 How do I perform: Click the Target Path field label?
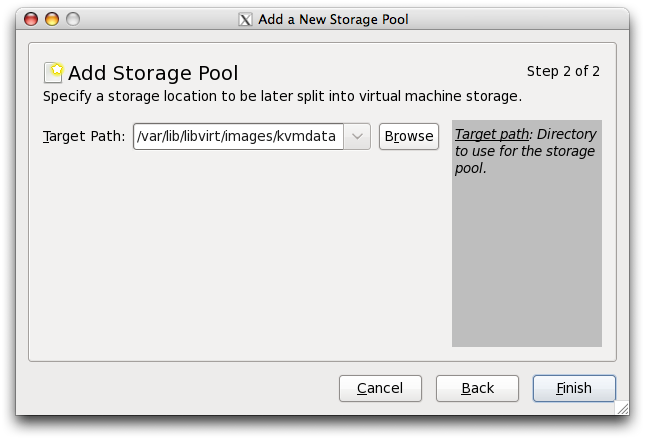pos(84,137)
